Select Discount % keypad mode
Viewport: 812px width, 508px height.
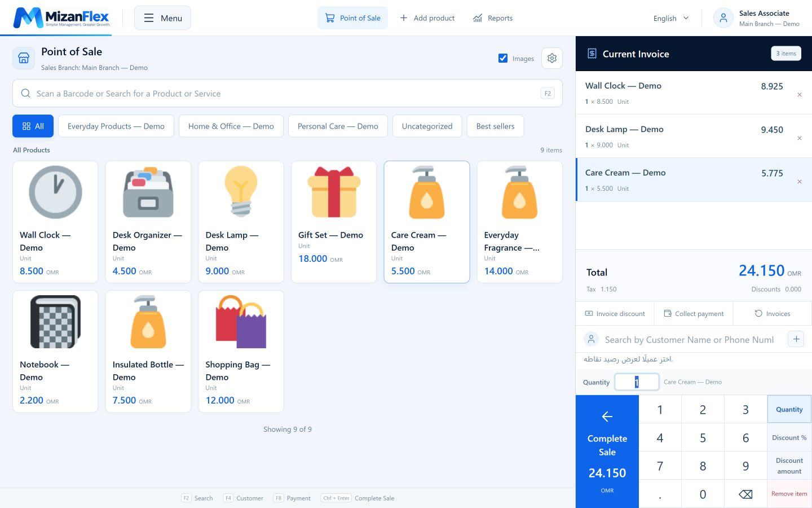tap(789, 437)
